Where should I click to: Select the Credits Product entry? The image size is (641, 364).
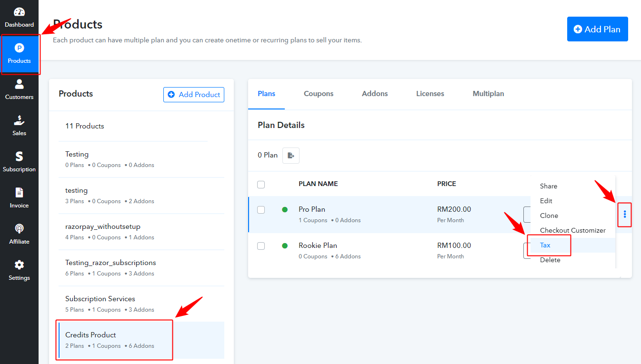(x=141, y=340)
